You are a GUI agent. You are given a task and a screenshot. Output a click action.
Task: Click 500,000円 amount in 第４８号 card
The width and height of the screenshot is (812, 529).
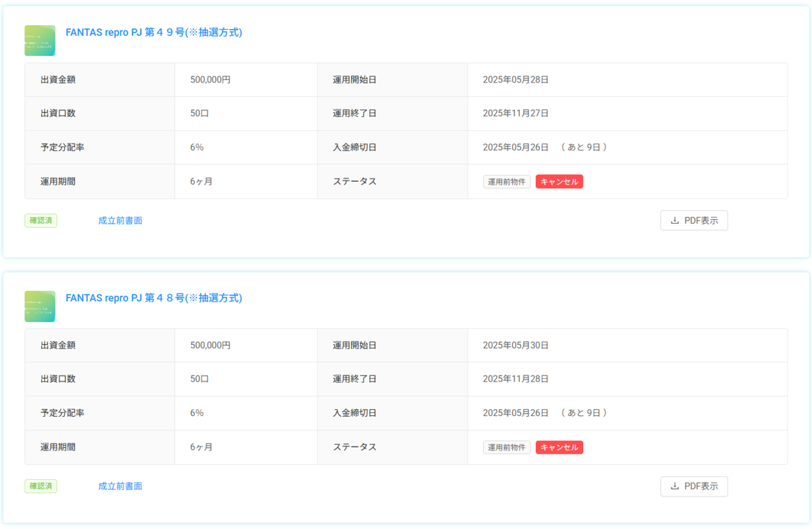click(210, 346)
